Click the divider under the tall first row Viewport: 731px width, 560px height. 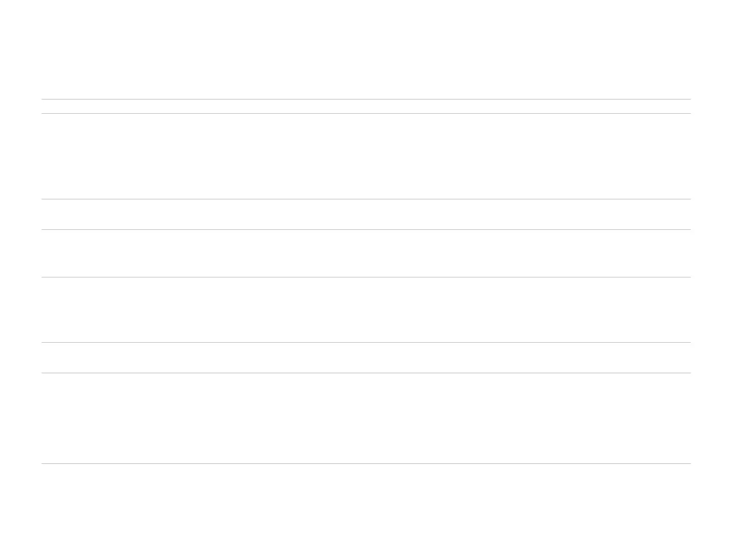point(366,199)
